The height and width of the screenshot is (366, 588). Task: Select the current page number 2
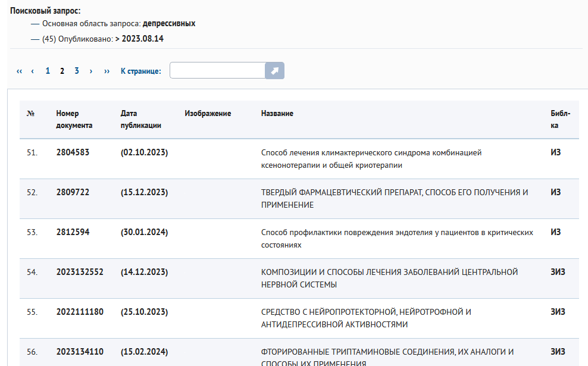[x=62, y=70]
